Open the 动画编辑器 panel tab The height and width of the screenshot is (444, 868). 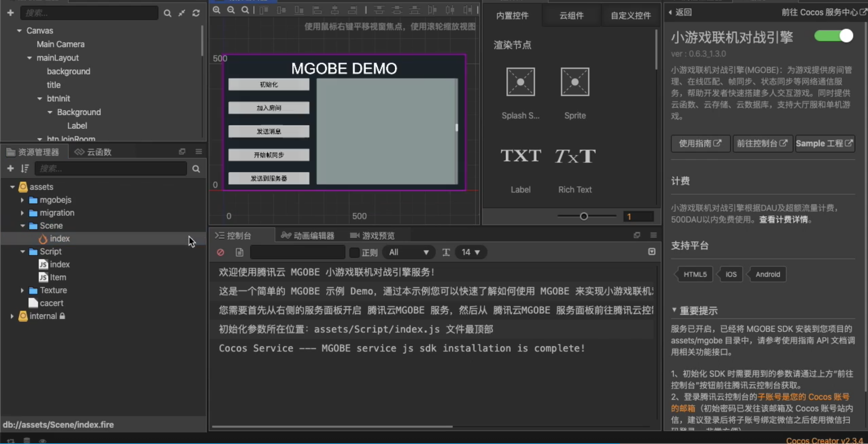point(309,235)
